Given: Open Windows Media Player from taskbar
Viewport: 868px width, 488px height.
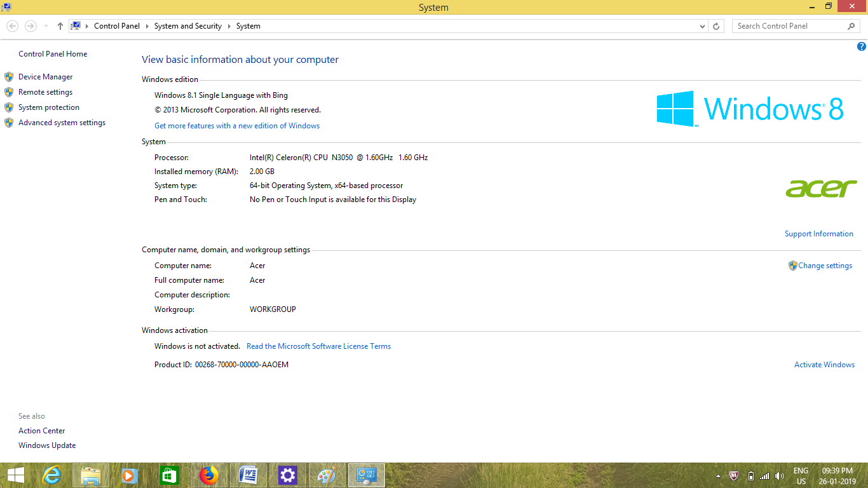Looking at the screenshot, I should click(x=130, y=475).
